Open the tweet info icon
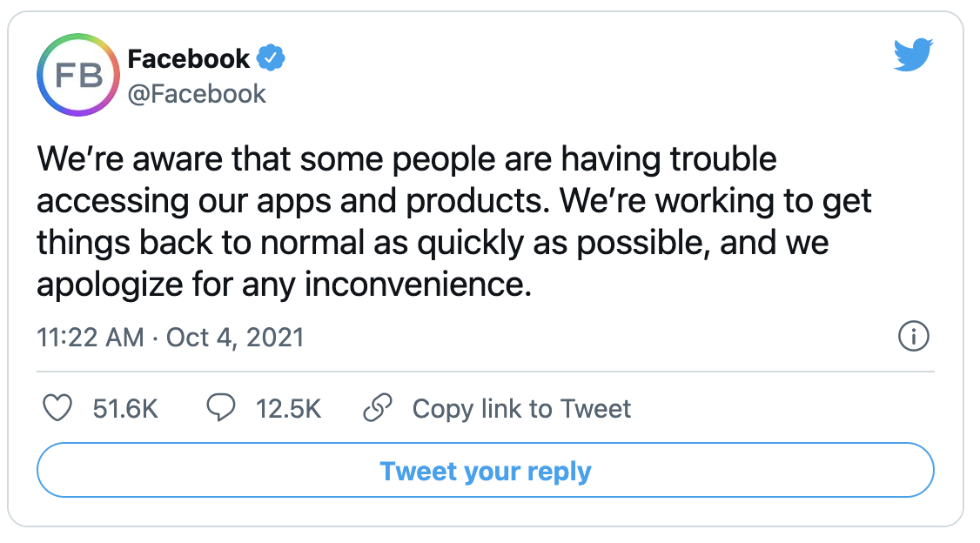 click(913, 337)
